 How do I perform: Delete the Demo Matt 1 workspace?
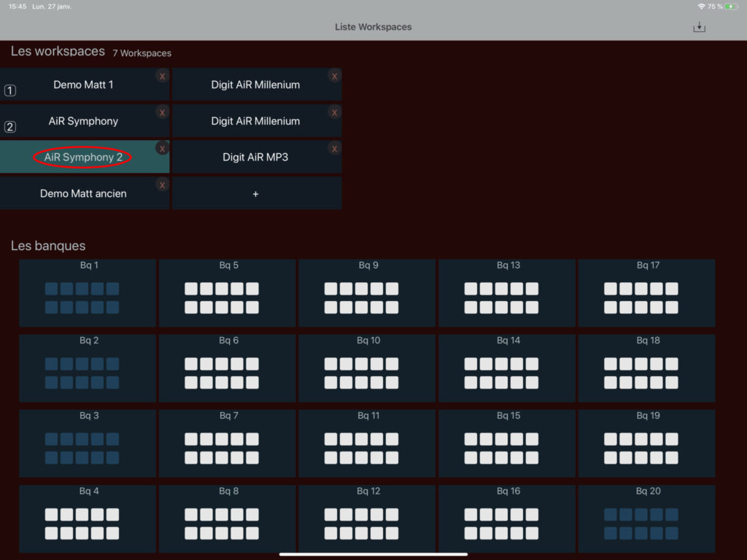(x=162, y=76)
